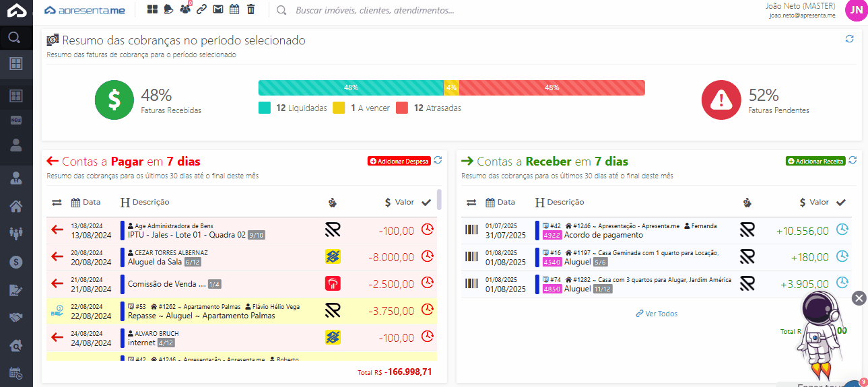Click the handshake icon in left sidebar

(x=16, y=317)
